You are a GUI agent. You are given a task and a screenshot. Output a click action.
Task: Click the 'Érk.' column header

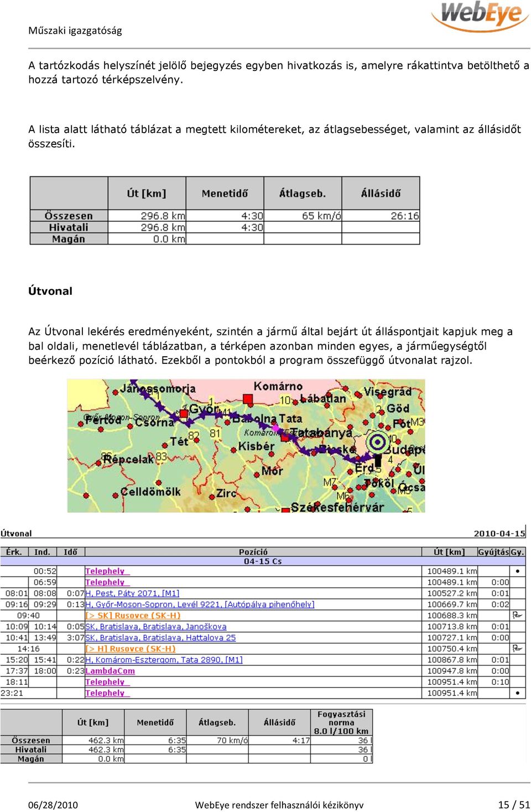tap(14, 551)
